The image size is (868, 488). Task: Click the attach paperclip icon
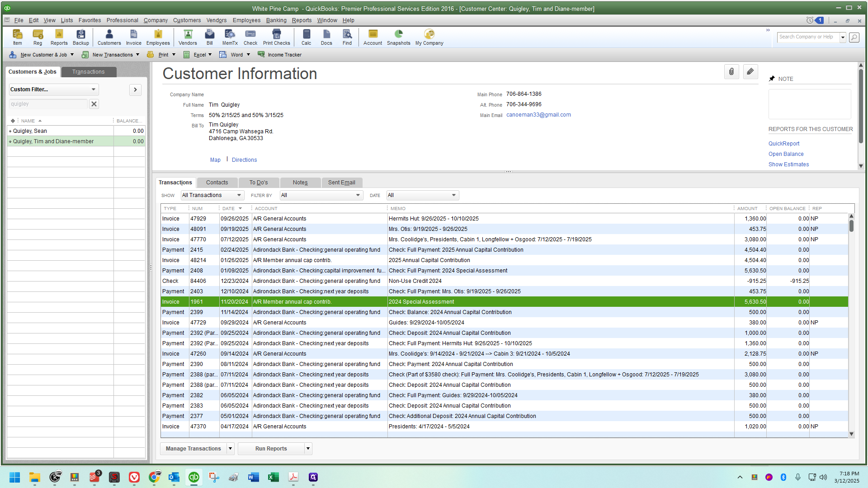[731, 71]
